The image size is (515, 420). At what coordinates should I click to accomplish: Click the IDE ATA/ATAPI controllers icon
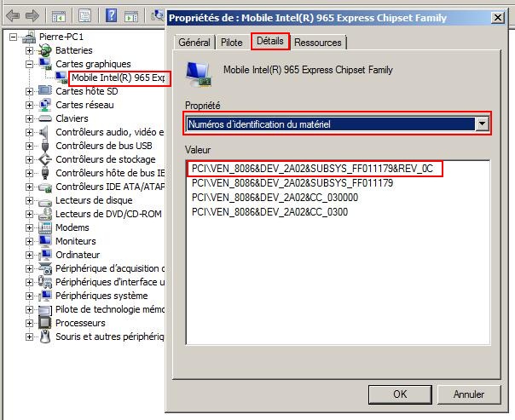coord(45,187)
